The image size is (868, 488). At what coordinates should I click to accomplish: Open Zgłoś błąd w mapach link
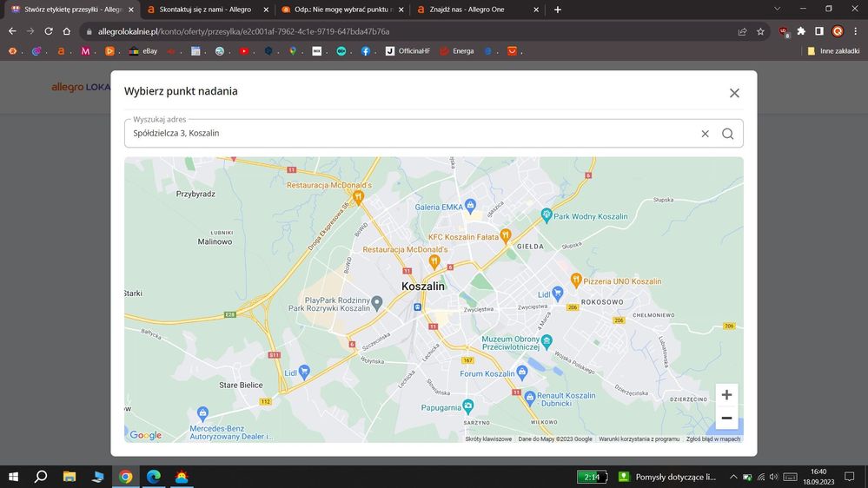[713, 439]
